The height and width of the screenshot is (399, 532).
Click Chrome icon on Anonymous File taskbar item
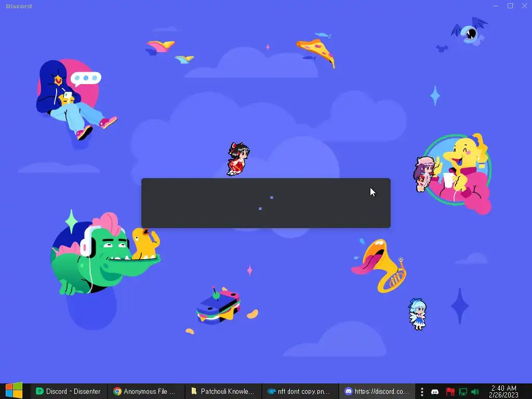point(117,391)
